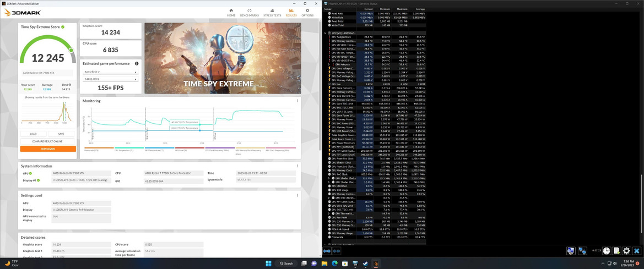Open Microsoft Edge from taskbar
This screenshot has height=269, width=644.
(x=334, y=263)
